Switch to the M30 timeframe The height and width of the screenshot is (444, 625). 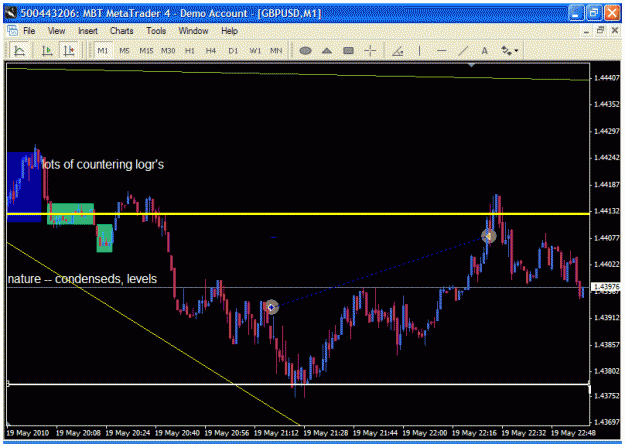[x=168, y=51]
